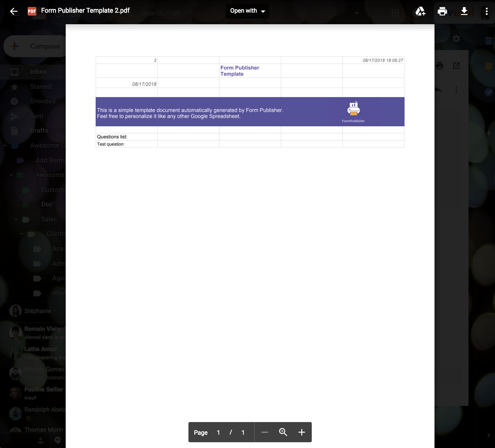Click the Sent arrow icon

click(x=14, y=116)
